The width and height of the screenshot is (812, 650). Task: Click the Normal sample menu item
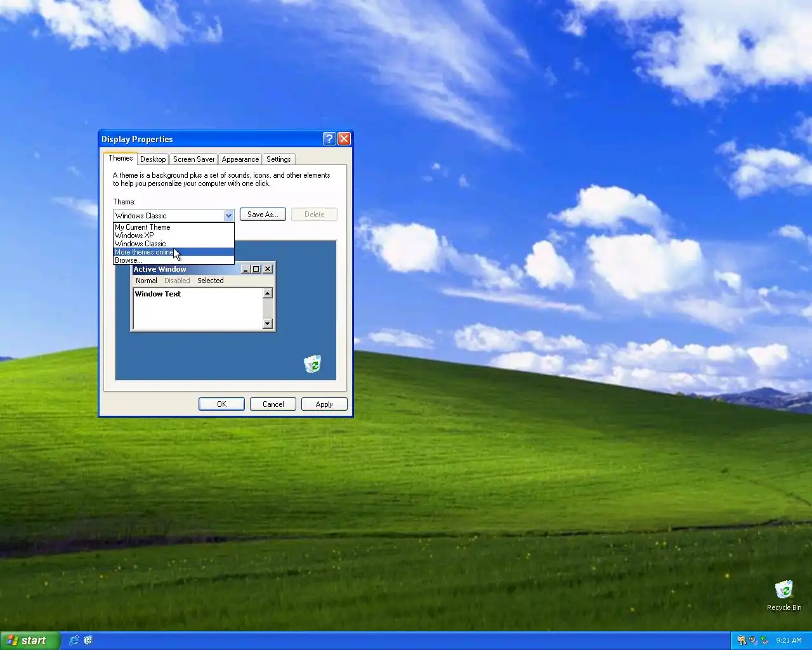click(x=146, y=281)
